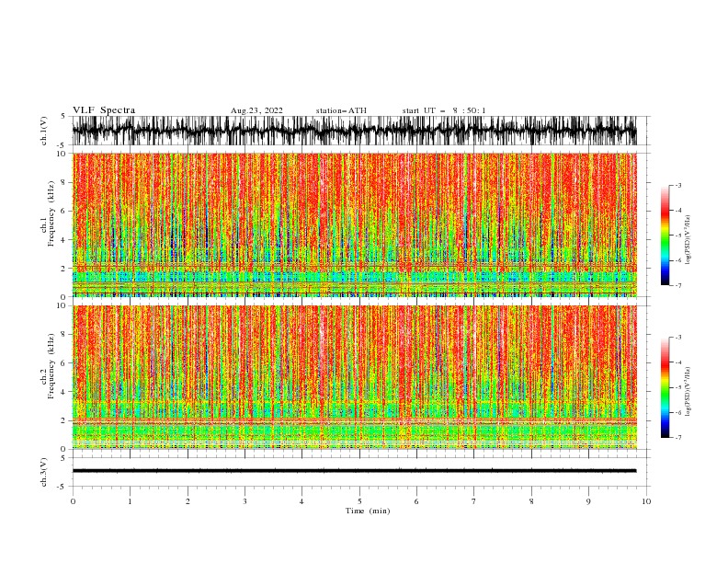728x563 pixels.
Task: Click ch.1 frequency tick label '8'
Action: [63, 182]
